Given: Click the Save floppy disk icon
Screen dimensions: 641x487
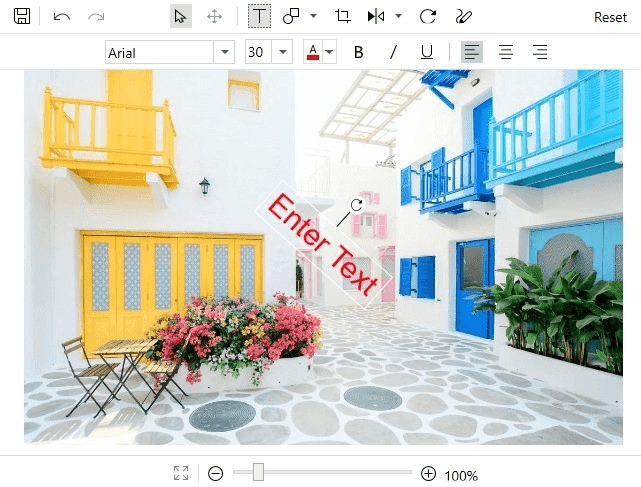Looking at the screenshot, I should coord(22,16).
